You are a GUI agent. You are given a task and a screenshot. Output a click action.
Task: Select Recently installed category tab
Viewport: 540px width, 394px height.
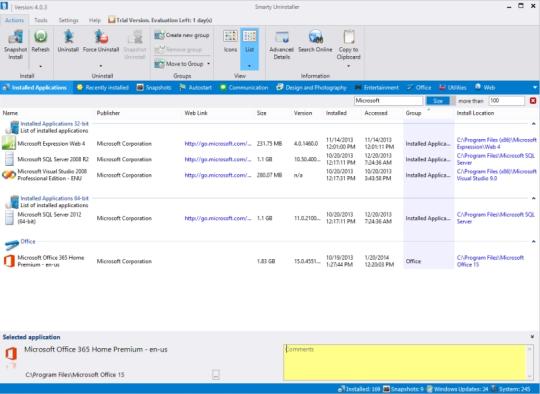(x=103, y=88)
